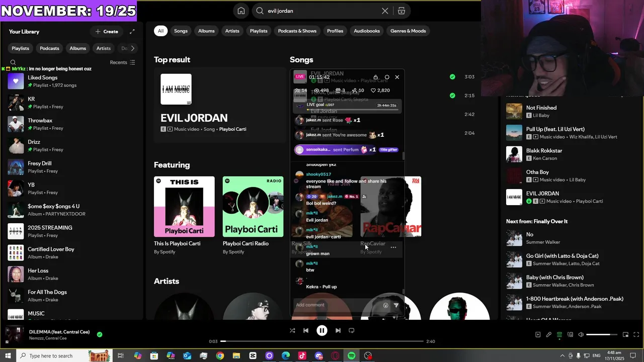Viewport: 644px width, 362px height.
Task: Filter library by Albums chip
Action: point(77,48)
